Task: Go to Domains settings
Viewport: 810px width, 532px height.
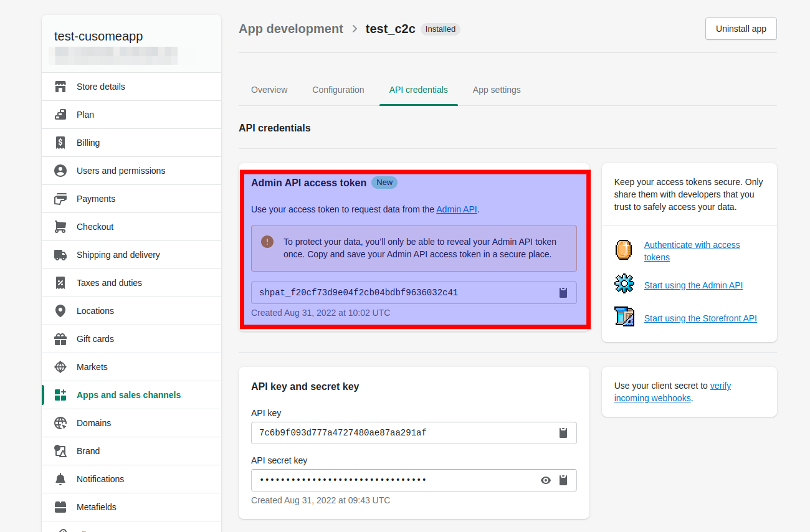Action: [x=131, y=423]
